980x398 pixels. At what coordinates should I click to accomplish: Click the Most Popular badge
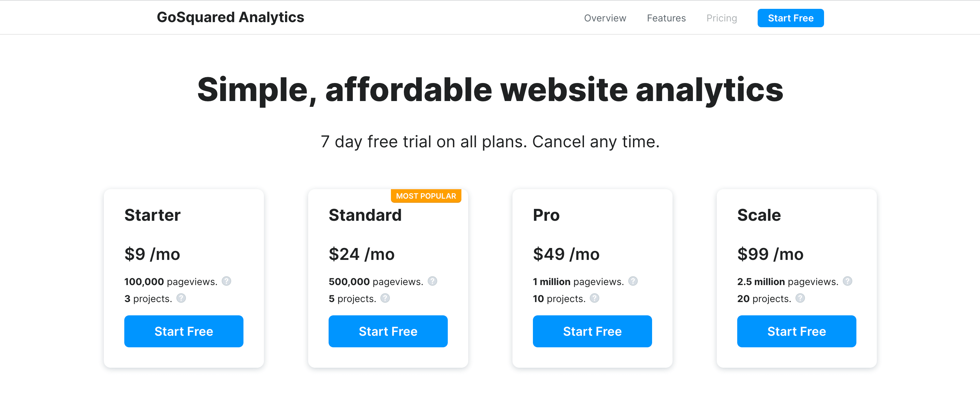426,196
